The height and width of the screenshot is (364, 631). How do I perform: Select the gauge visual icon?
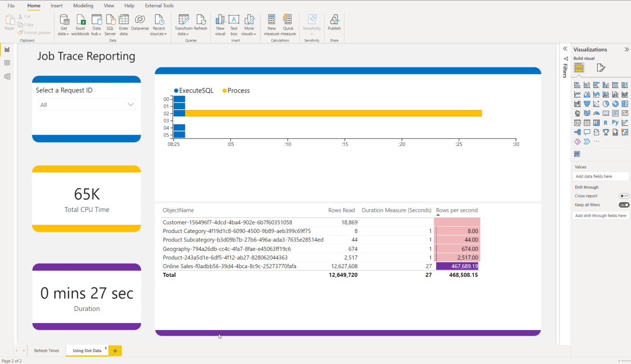[x=596, y=113]
